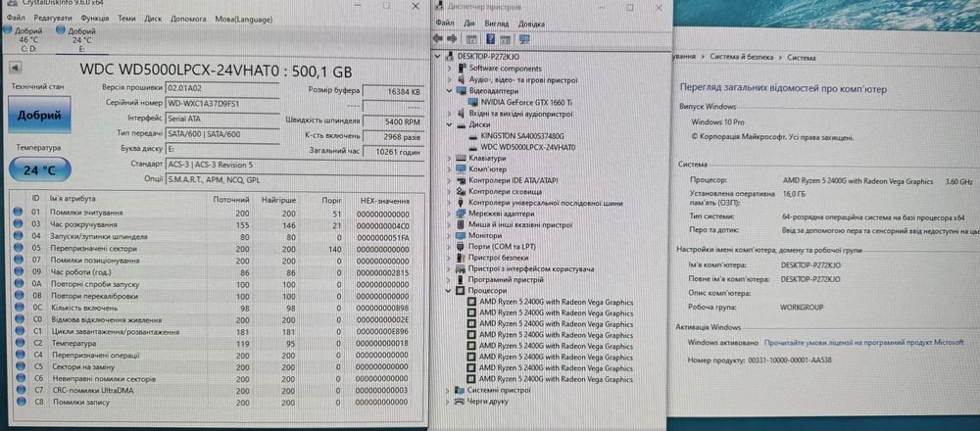
Task: Click serial number field WD-WXC1A37D9FS1
Action: (x=221, y=103)
